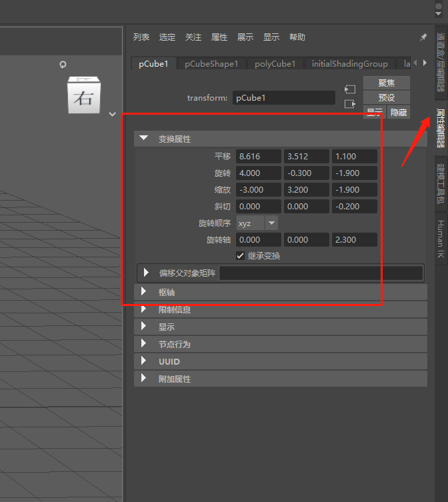
Task: Click 斜切 Z field -0.200
Action: pyautogui.click(x=355, y=206)
